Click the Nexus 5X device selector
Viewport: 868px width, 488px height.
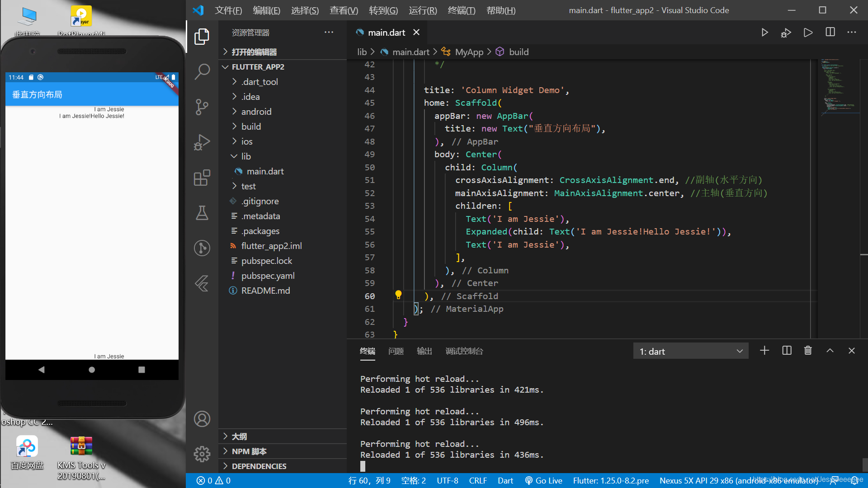(739, 481)
